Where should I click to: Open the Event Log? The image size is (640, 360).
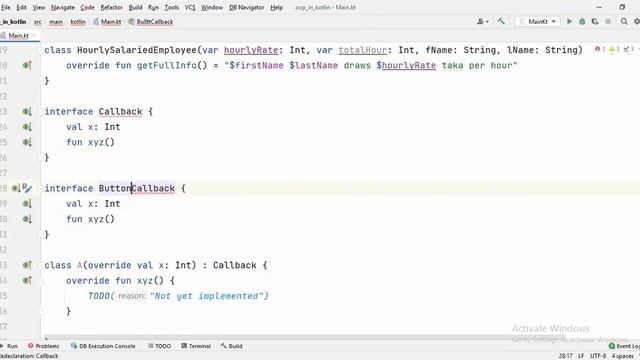pos(624,346)
